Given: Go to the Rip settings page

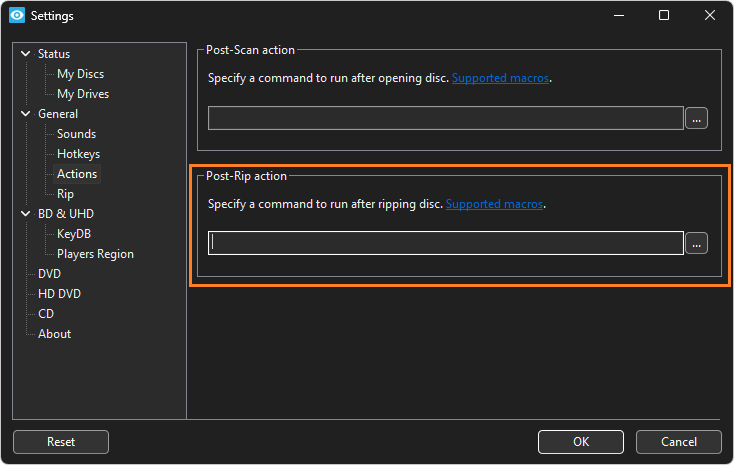Looking at the screenshot, I should click(x=65, y=194).
